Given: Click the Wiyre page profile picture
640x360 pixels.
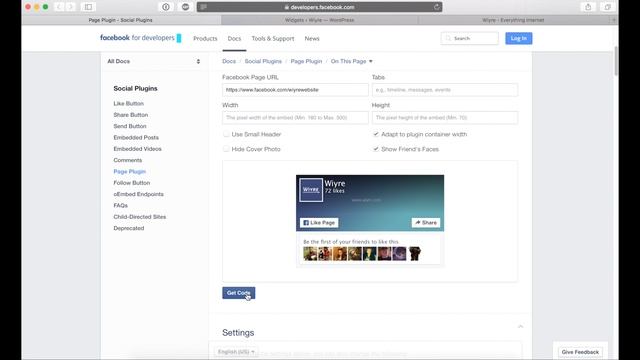Looking at the screenshot, I should tap(311, 190).
